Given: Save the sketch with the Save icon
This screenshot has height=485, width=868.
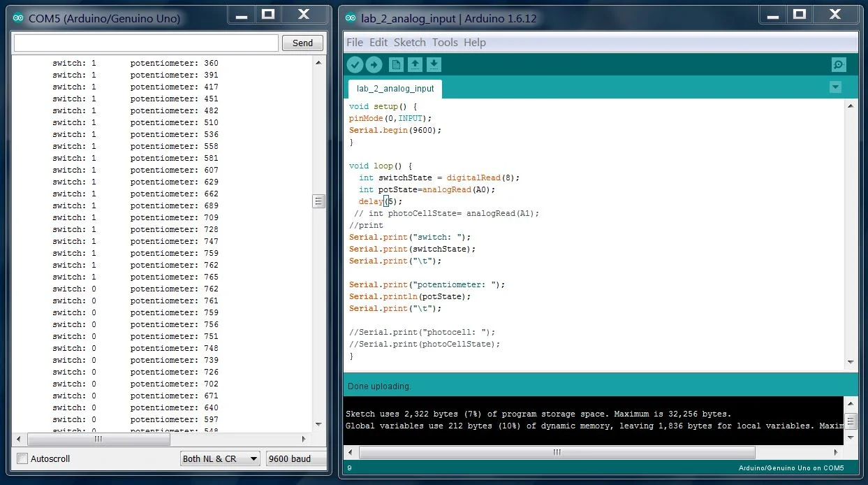Looking at the screenshot, I should pos(434,65).
